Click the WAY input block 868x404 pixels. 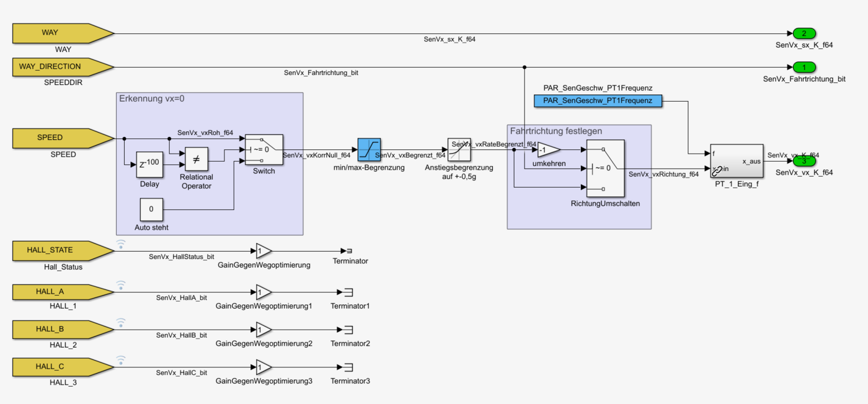click(62, 33)
